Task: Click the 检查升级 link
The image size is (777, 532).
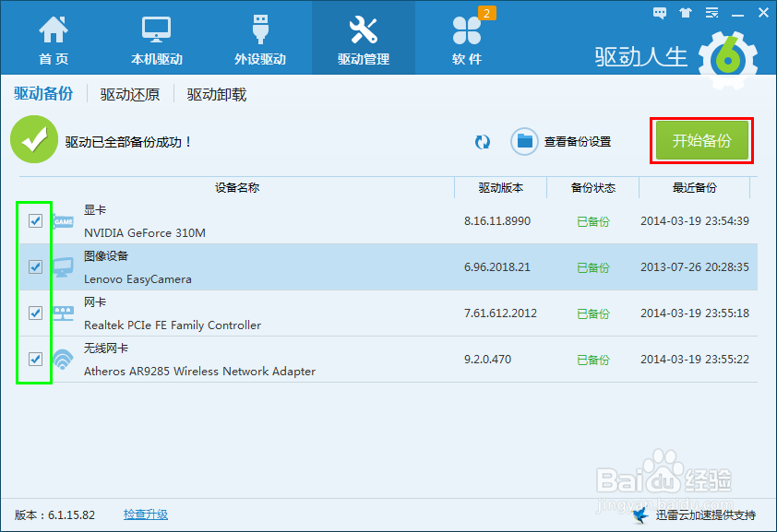Action: (x=146, y=514)
